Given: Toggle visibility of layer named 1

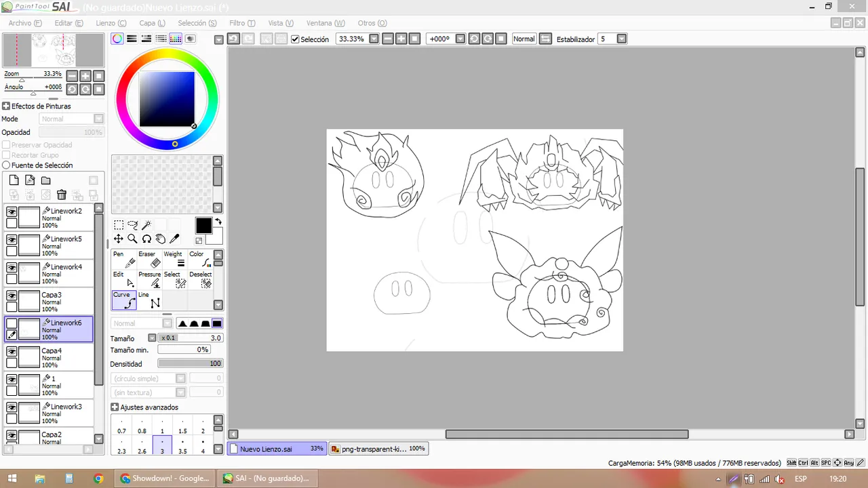Looking at the screenshot, I should [x=12, y=379].
